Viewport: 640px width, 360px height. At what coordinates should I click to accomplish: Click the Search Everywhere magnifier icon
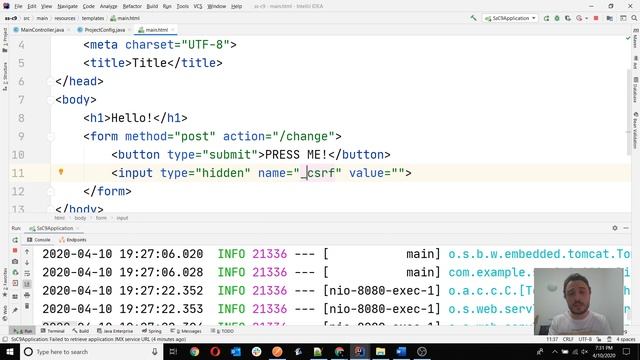[x=634, y=18]
